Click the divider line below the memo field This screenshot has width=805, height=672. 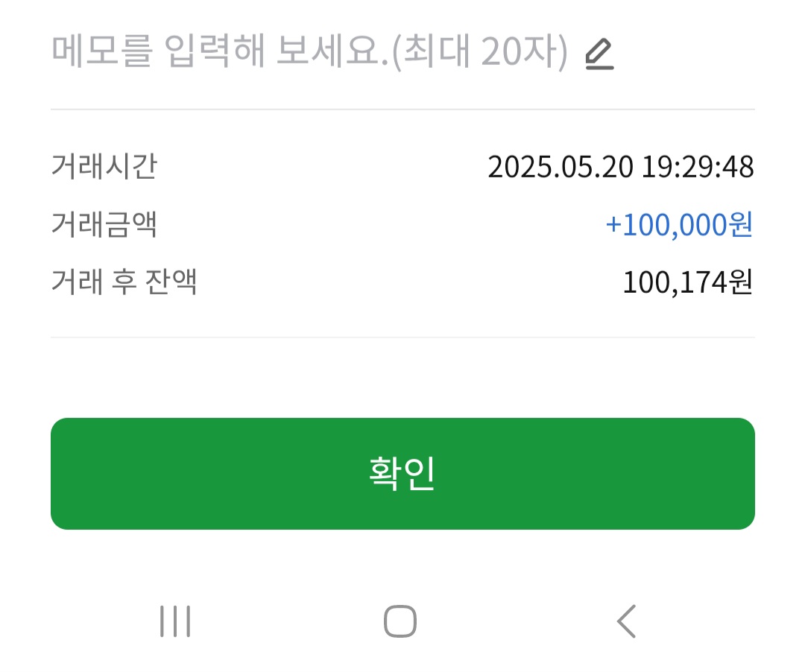402,110
